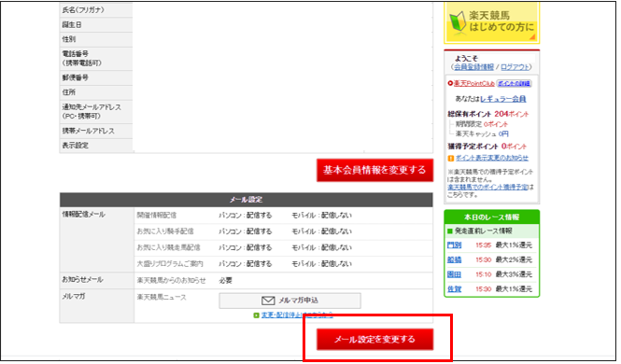
Task: Click the 住所 field label
Action: pos(68,92)
